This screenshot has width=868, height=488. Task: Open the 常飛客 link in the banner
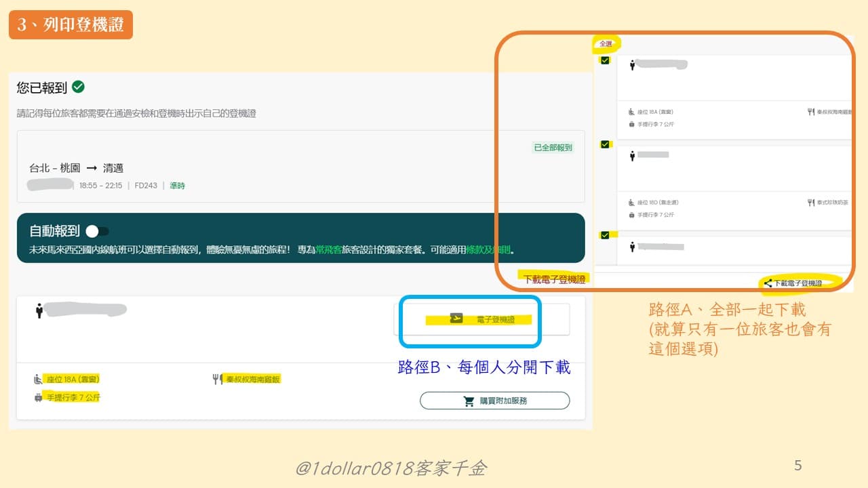pos(329,249)
